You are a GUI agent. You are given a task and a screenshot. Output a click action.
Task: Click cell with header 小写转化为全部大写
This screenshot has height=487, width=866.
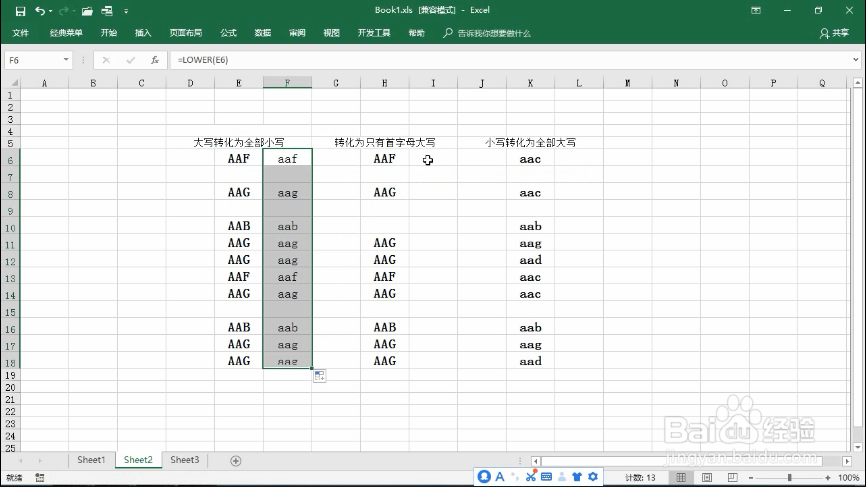[x=530, y=142]
